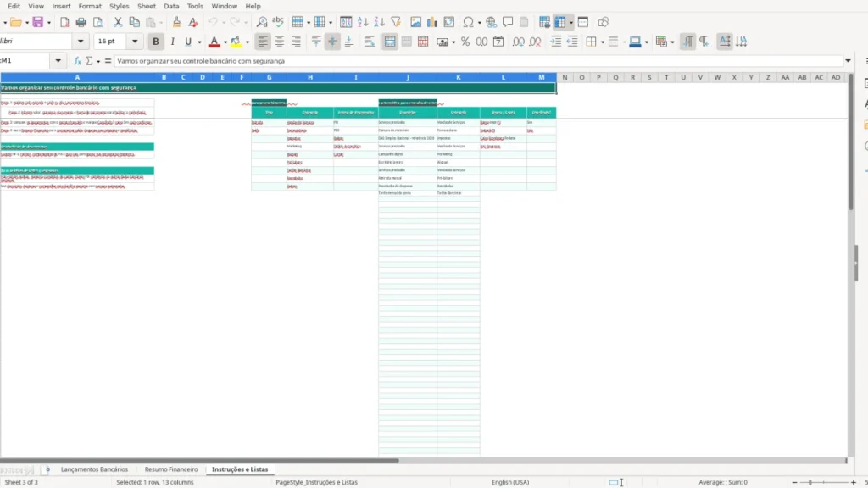This screenshot has width=868, height=488.
Task: Open the highlighting color dropdown arrow
Action: click(248, 42)
